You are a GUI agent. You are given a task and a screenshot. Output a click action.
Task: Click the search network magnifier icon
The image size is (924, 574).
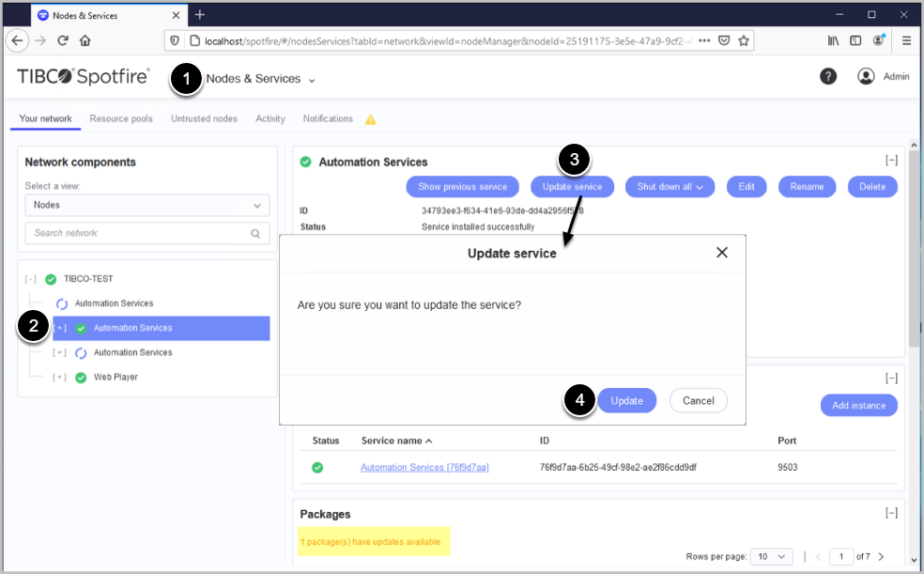[255, 233]
